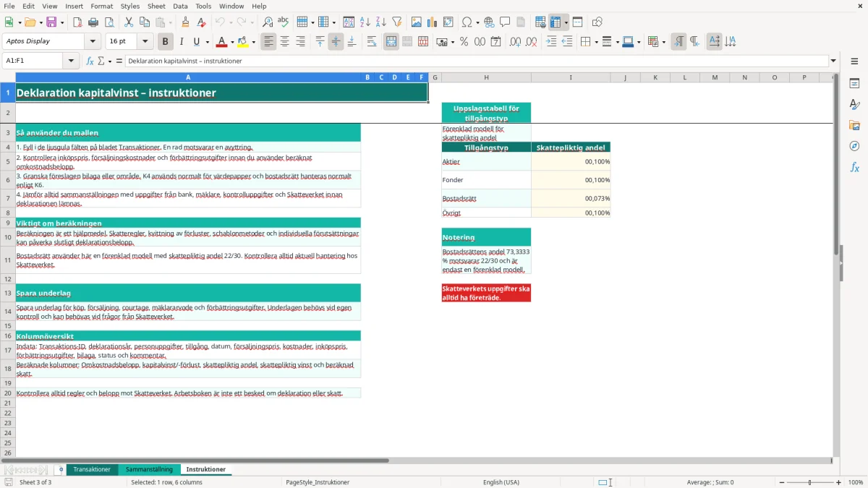Open sidebar Properties panel icon
This screenshot has height=488, width=868.
pos(854,84)
